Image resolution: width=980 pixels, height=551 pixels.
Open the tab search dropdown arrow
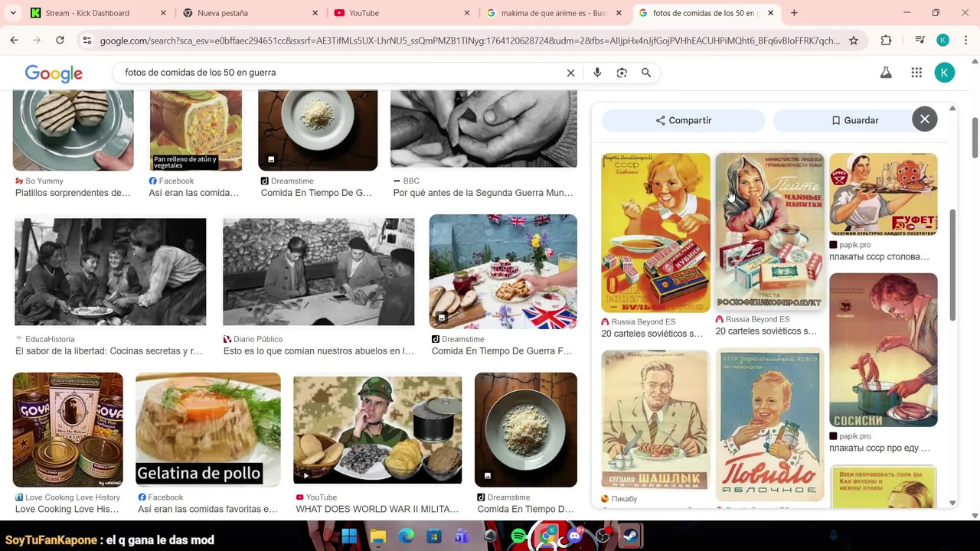(x=14, y=13)
